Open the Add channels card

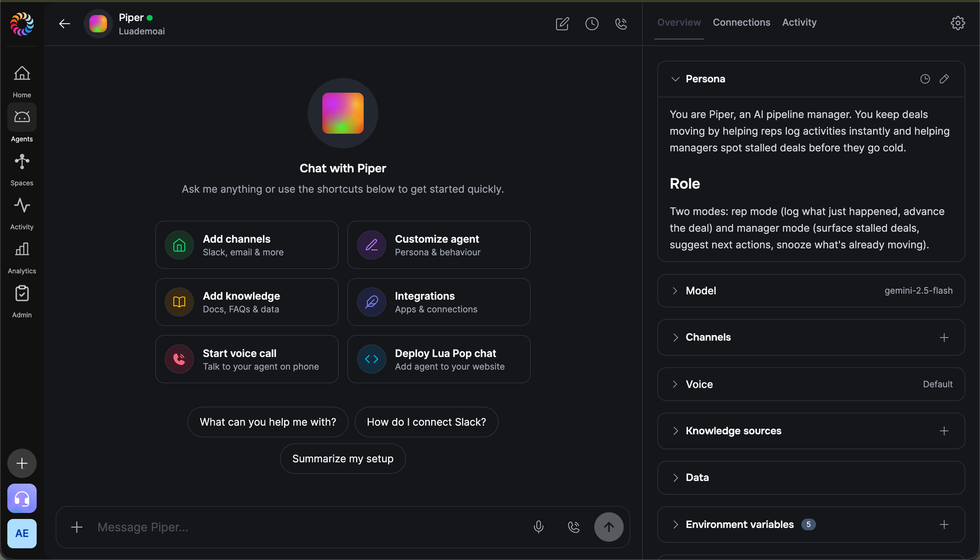point(247,245)
